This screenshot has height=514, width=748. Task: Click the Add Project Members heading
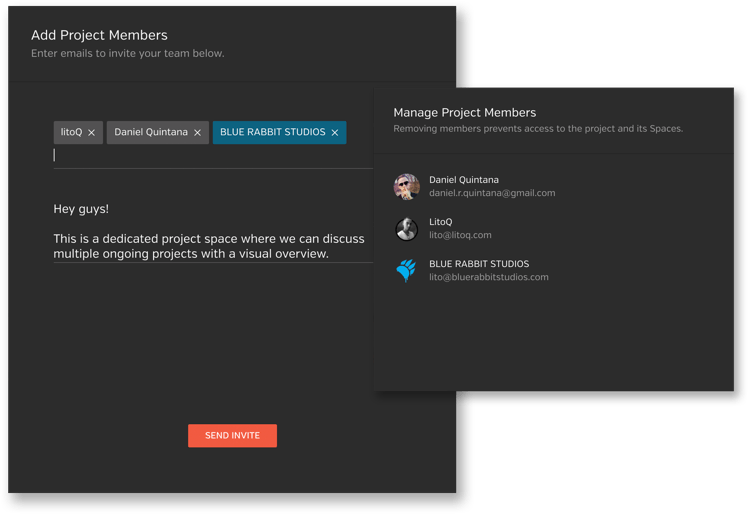pos(99,35)
